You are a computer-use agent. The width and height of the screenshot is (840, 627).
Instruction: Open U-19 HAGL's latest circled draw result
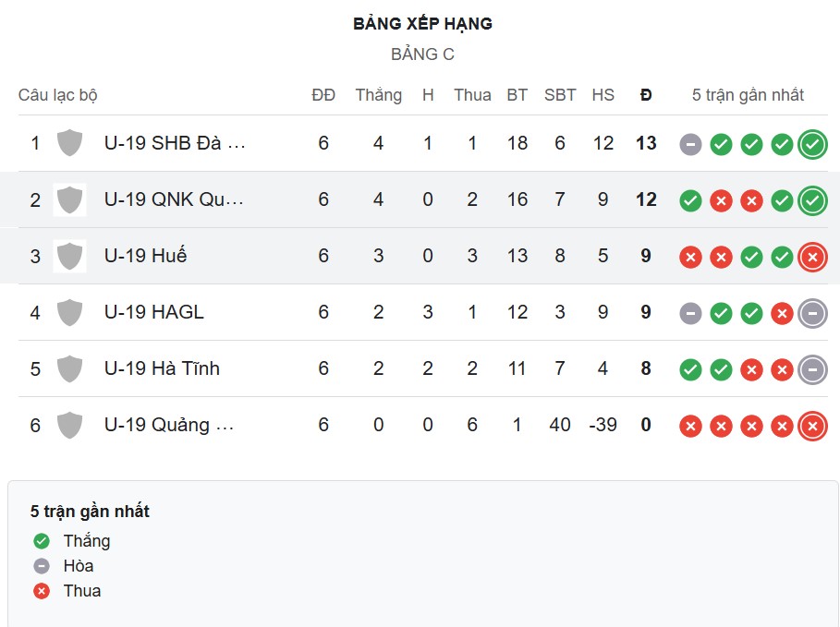coord(812,313)
